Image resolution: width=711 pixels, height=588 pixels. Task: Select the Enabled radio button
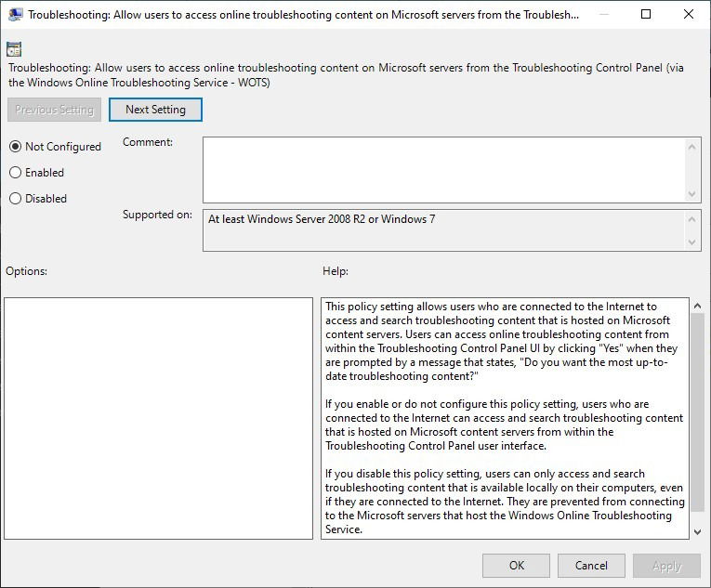coord(16,172)
